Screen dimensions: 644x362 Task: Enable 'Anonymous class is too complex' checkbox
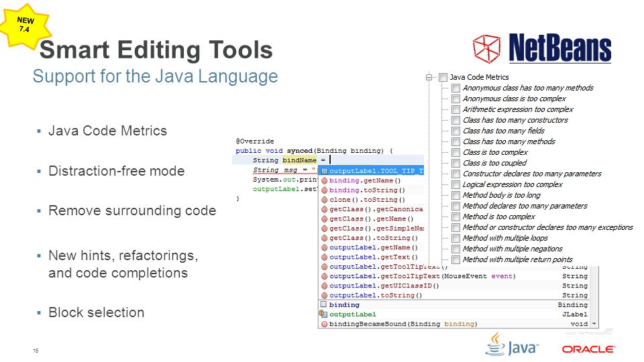[x=455, y=99]
